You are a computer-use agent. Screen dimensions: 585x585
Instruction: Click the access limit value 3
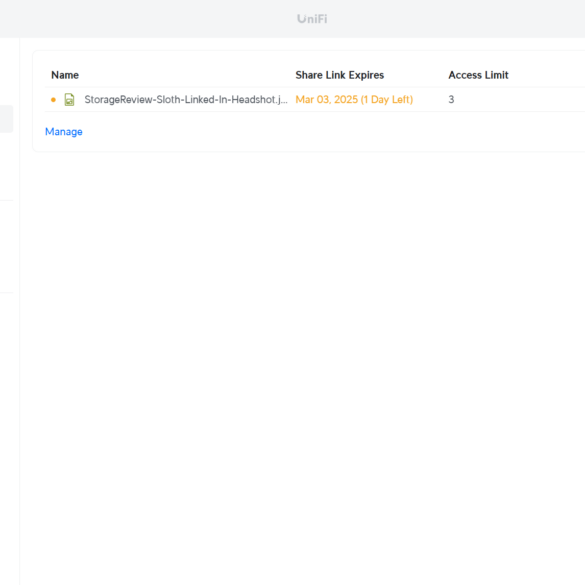click(451, 100)
